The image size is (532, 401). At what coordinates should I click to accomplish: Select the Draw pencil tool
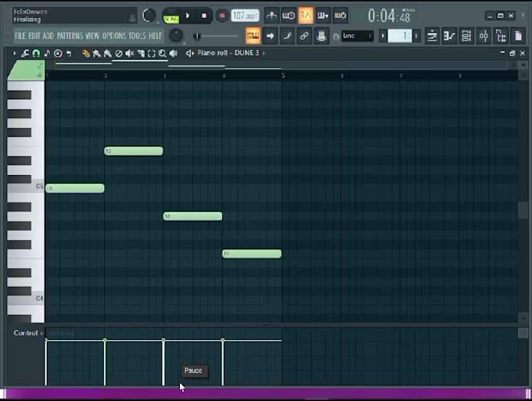pos(86,53)
